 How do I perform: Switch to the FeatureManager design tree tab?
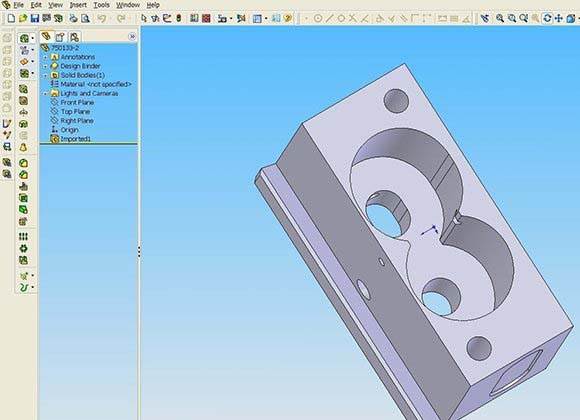pyautogui.click(x=46, y=36)
